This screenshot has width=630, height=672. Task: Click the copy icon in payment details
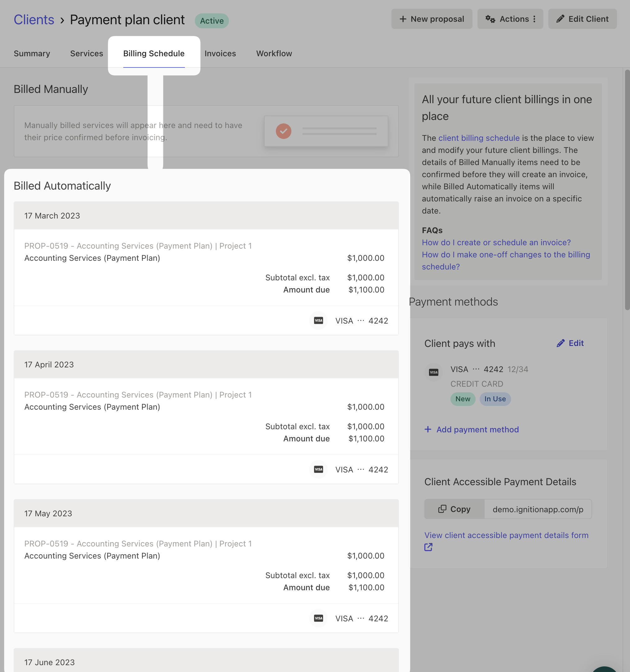coord(442,509)
